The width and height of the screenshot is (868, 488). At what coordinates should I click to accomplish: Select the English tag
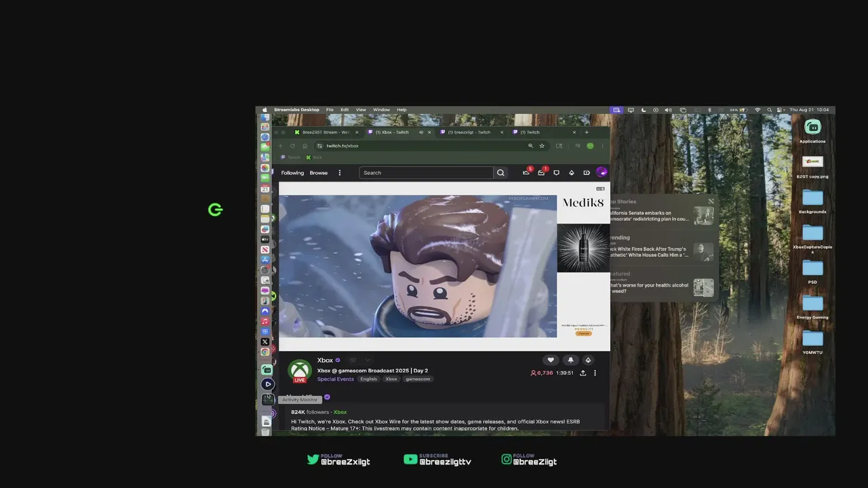pyautogui.click(x=368, y=379)
